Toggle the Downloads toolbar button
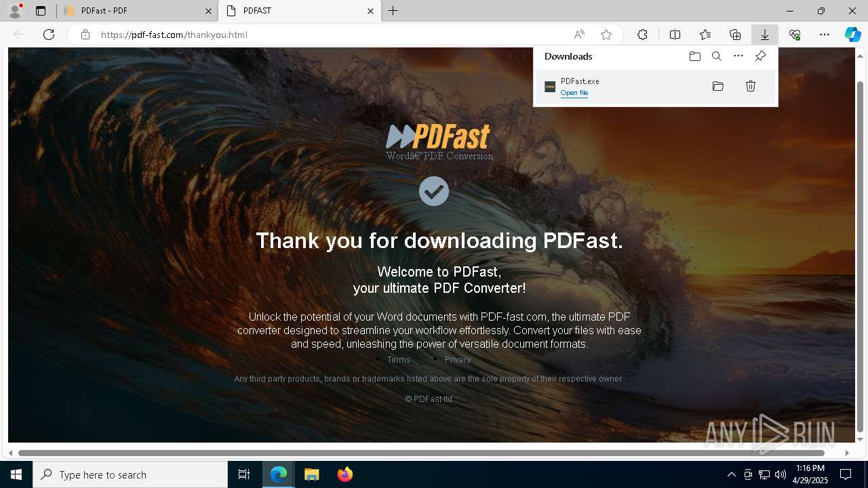 765,35
